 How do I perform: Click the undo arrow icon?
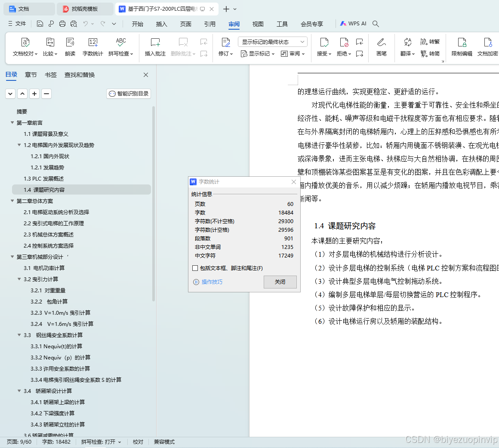85,24
